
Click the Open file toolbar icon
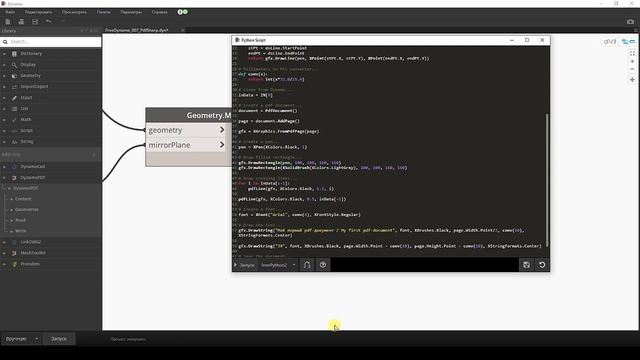pyautogui.click(x=21, y=22)
